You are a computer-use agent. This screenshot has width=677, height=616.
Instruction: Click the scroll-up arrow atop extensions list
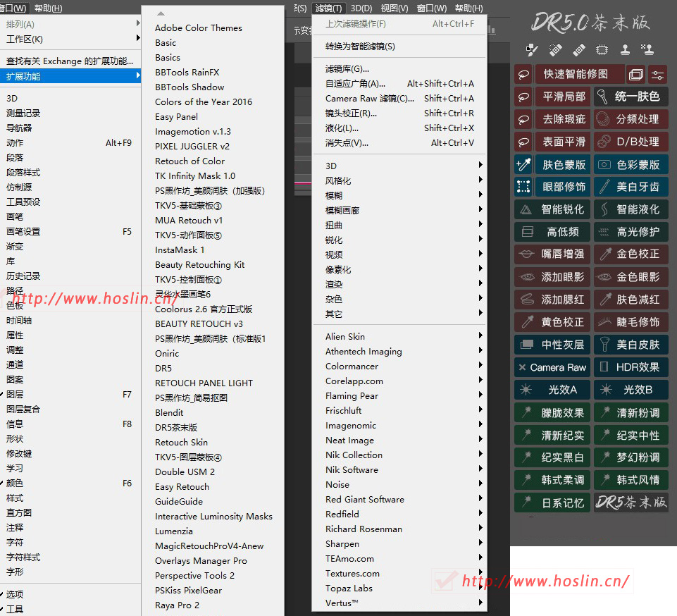click(161, 13)
